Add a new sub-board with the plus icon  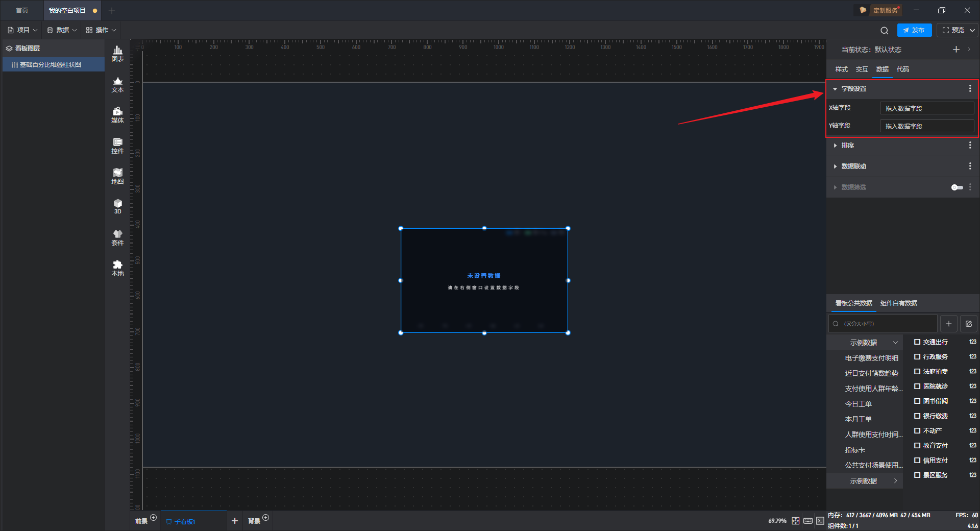pyautogui.click(x=235, y=521)
